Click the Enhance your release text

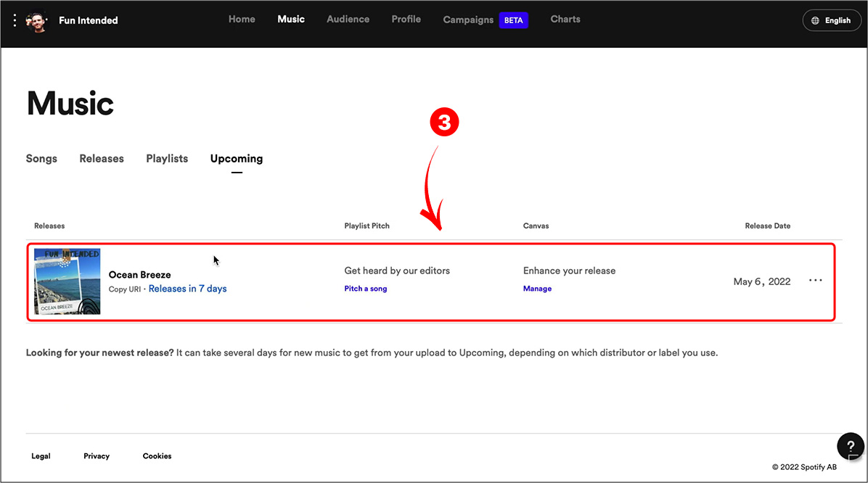(x=569, y=271)
